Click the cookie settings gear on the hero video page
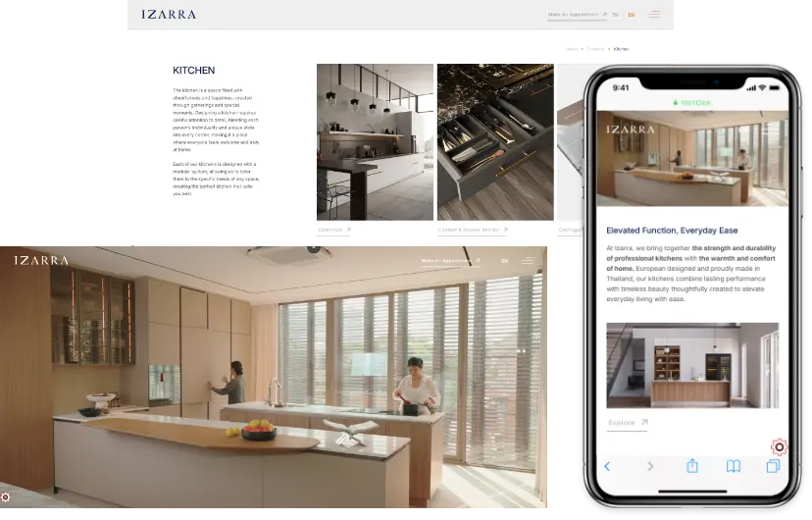The image size is (812, 520). pyautogui.click(x=5, y=497)
